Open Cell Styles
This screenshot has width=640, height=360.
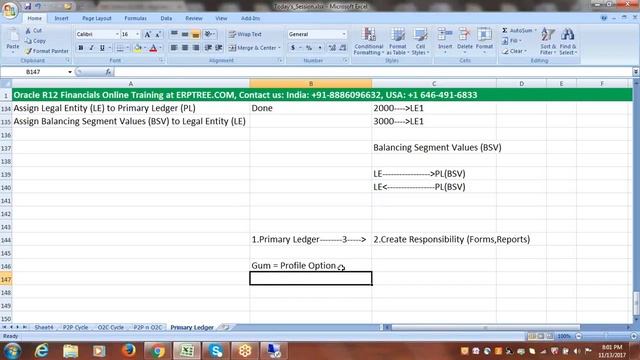420,41
